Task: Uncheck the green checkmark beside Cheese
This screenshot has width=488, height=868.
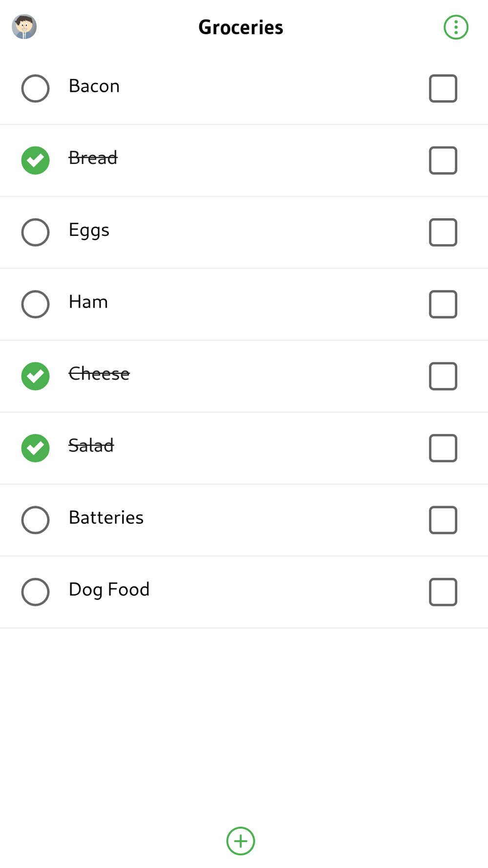Action: [35, 376]
